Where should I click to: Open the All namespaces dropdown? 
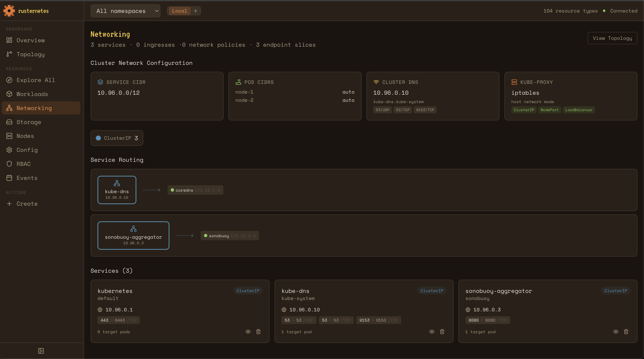pyautogui.click(x=125, y=11)
